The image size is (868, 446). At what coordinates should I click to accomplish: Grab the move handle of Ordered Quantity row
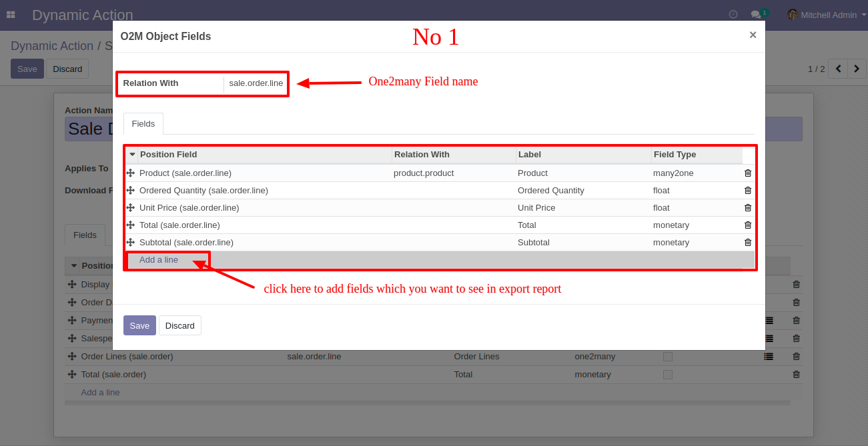click(131, 191)
